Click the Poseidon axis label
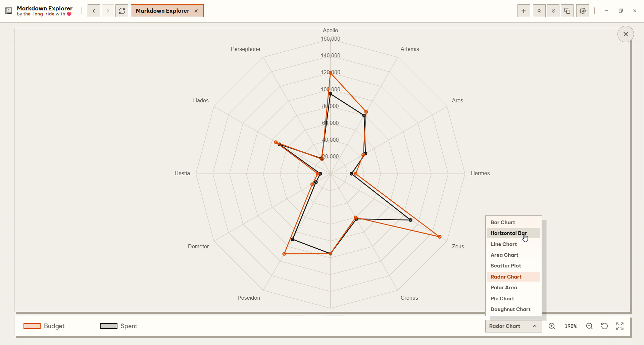The width and height of the screenshot is (644, 345). 249,298
